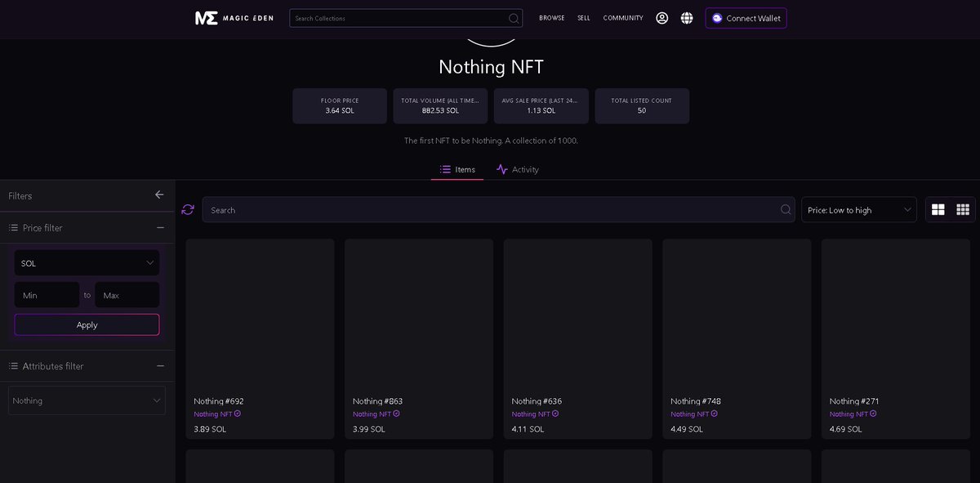
Task: Click verified badge on Nothing #692
Action: pyautogui.click(x=238, y=414)
